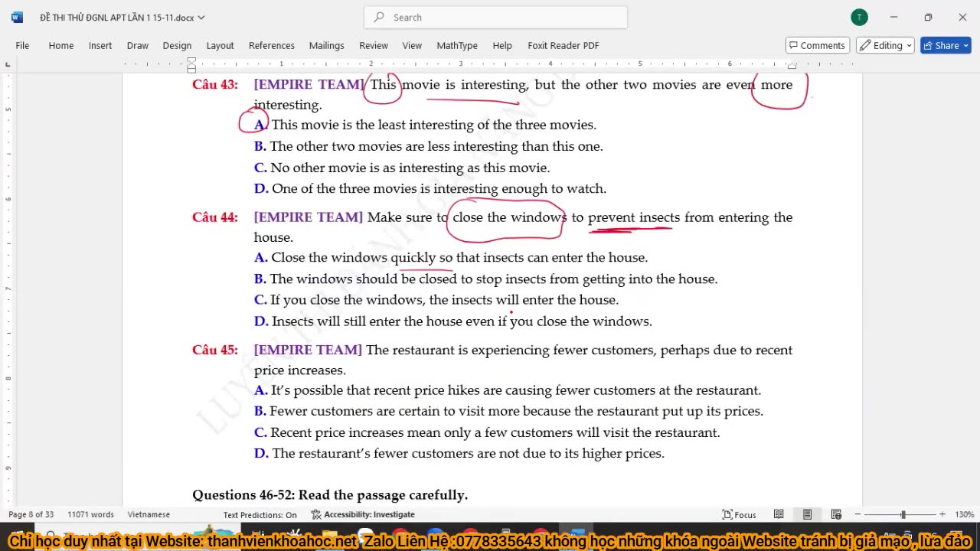This screenshot has width=980, height=551.
Task: Open the MathType ribbon tab
Action: click(x=457, y=45)
